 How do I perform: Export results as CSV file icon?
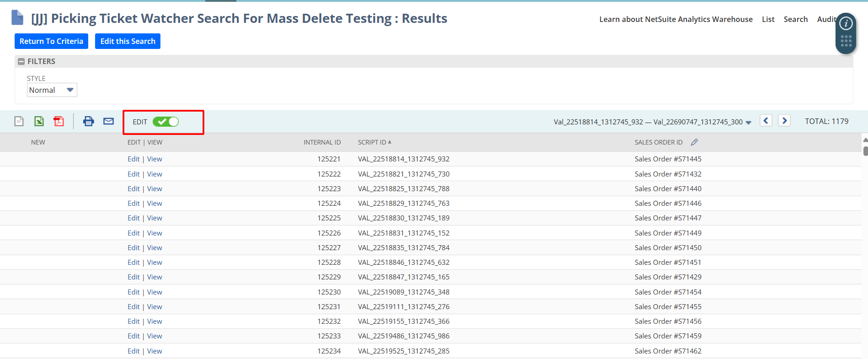(19, 121)
